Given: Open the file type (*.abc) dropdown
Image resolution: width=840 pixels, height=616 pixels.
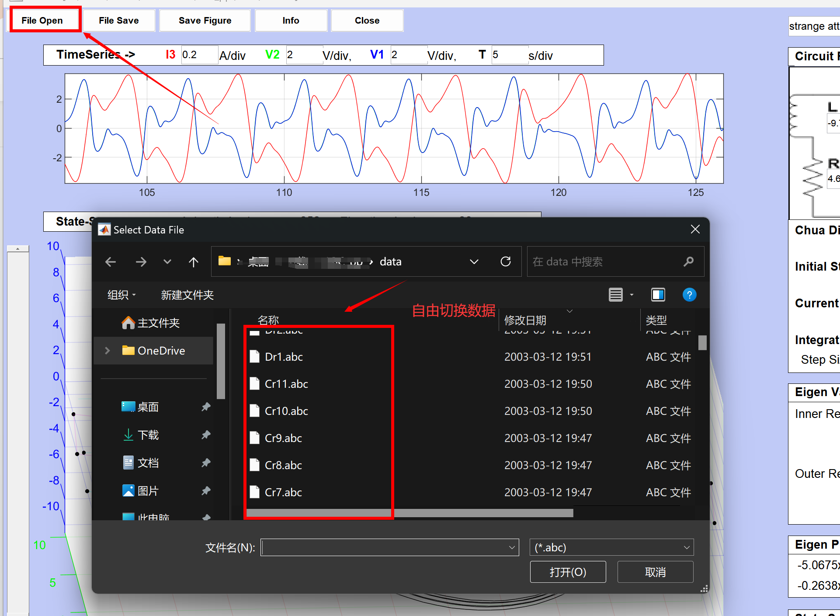Looking at the screenshot, I should coord(611,547).
